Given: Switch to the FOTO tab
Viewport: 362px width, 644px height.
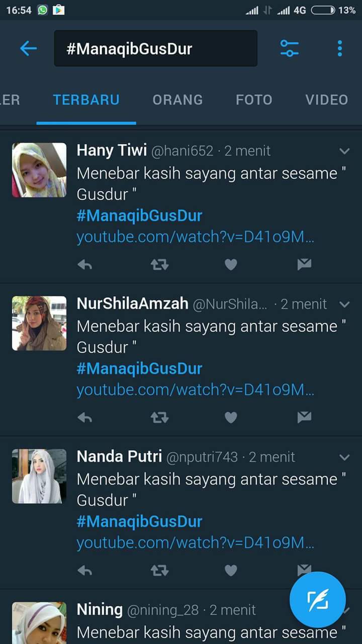Looking at the screenshot, I should point(254,100).
